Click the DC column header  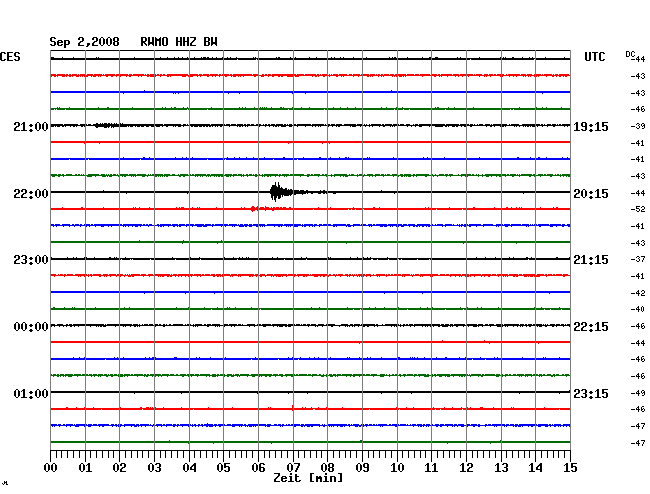click(630, 54)
